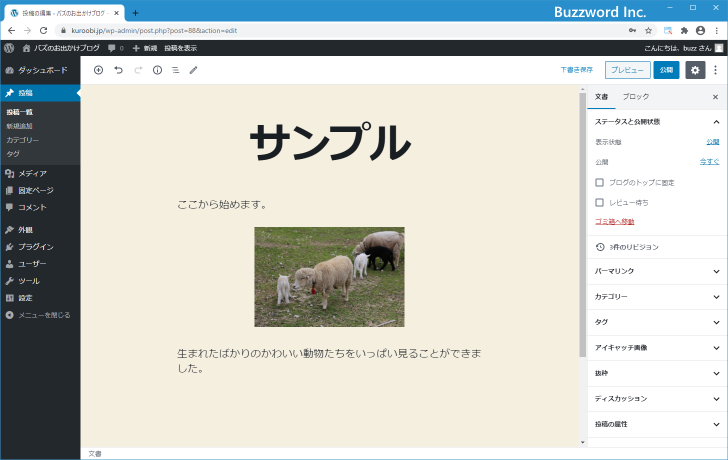
Task: Open メディア in the admin sidebar
Action: (x=32, y=173)
